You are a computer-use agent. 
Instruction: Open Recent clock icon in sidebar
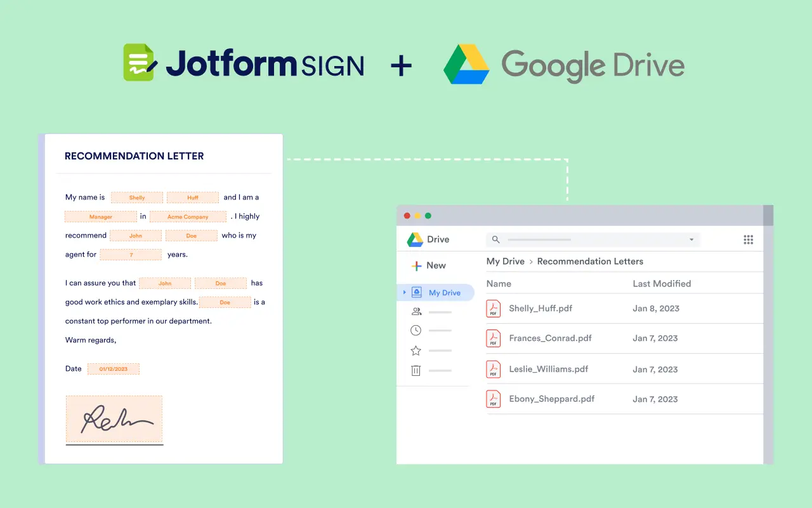coord(416,330)
